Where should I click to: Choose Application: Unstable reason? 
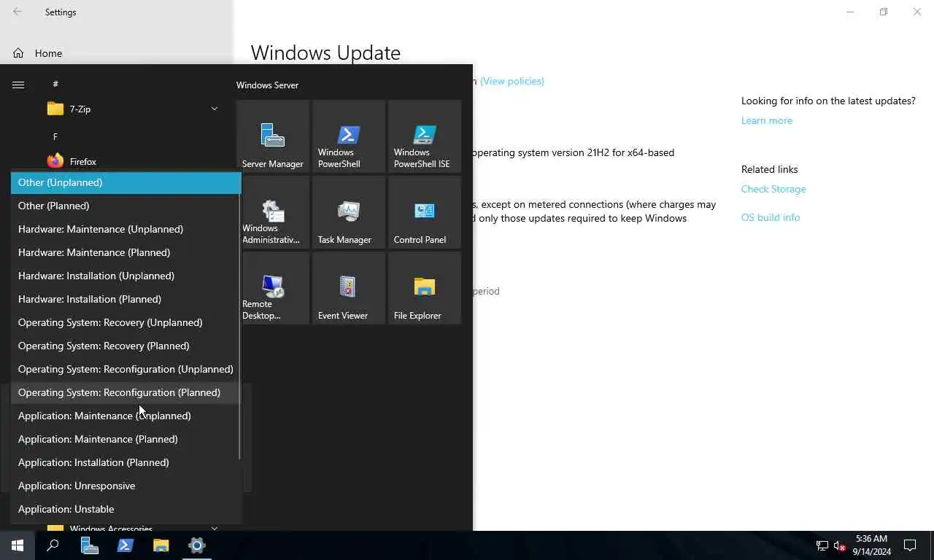coord(126,509)
